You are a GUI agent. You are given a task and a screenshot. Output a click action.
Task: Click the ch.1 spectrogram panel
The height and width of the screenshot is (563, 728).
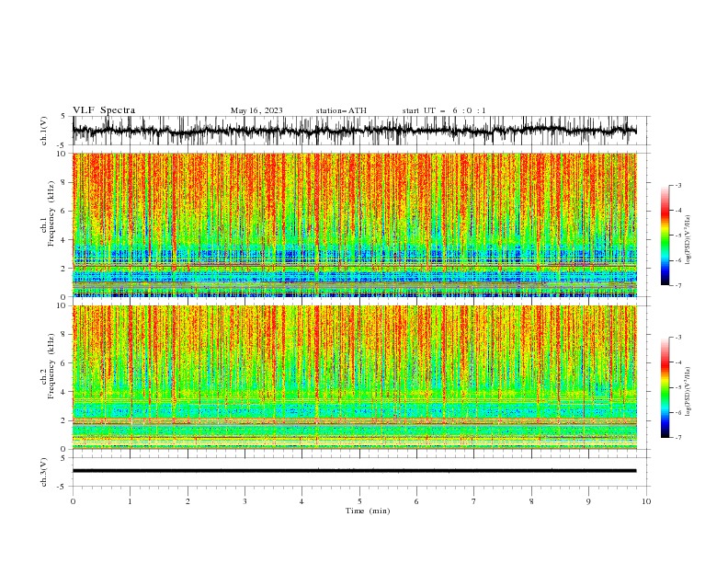(x=354, y=224)
